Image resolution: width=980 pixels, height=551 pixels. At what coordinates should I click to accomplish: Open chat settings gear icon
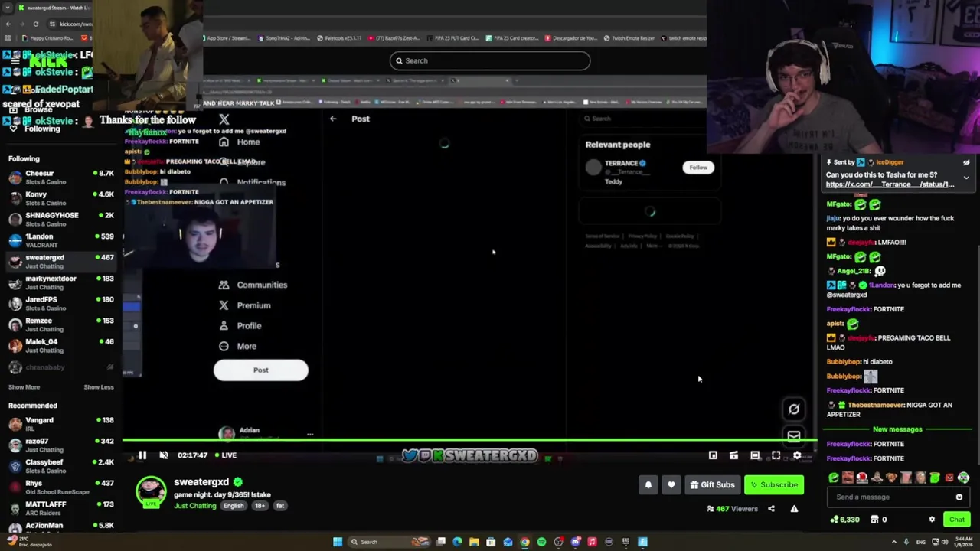932,520
